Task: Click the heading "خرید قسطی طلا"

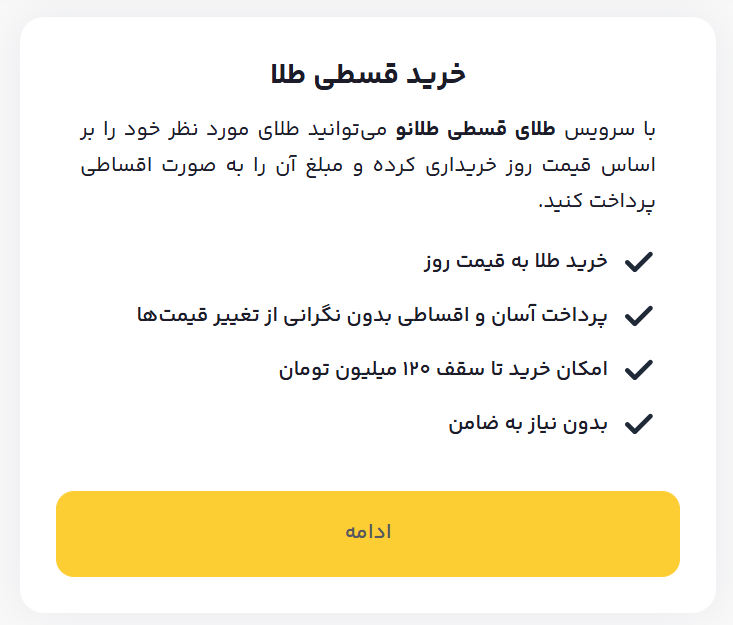Action: coord(368,74)
